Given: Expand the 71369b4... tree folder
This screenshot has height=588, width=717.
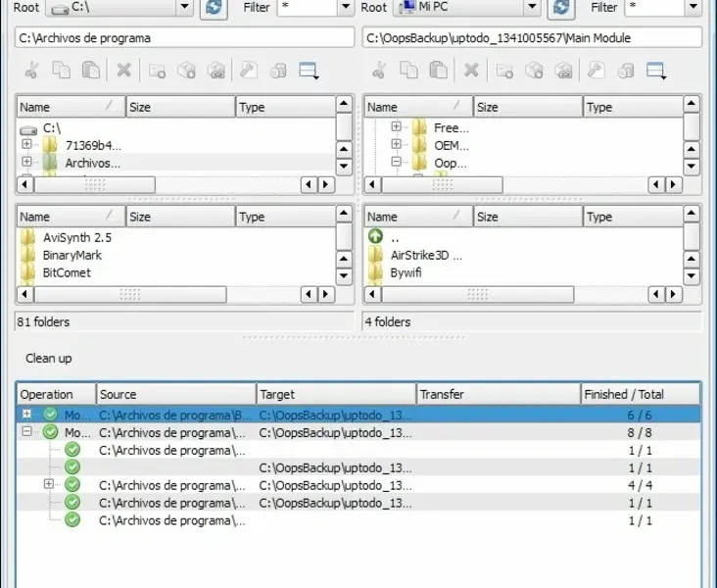Looking at the screenshot, I should click(27, 144).
